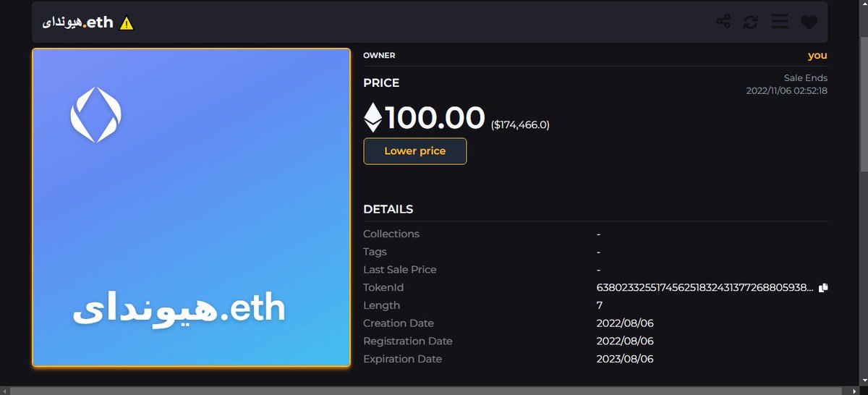Click the Expiration Date value 2023/08/06
Screen dimensions: 868x395
point(625,359)
